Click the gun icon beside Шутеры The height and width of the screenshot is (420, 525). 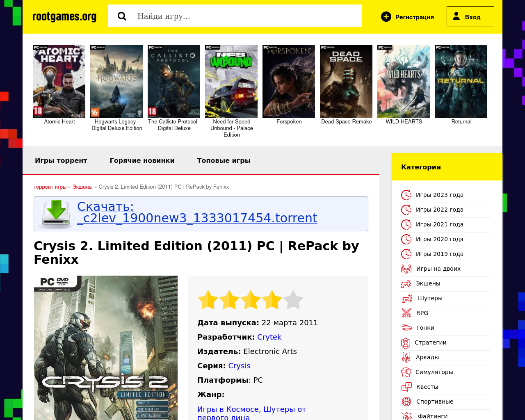coord(407,298)
